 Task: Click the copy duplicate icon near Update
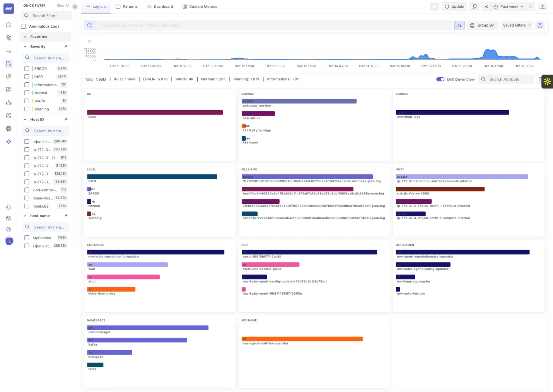pyautogui.click(x=474, y=7)
